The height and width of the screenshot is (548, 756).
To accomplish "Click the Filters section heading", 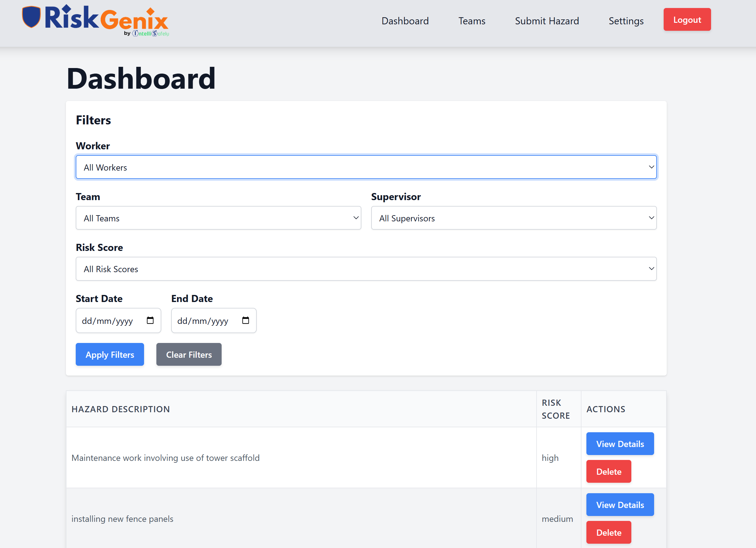I will tap(93, 120).
